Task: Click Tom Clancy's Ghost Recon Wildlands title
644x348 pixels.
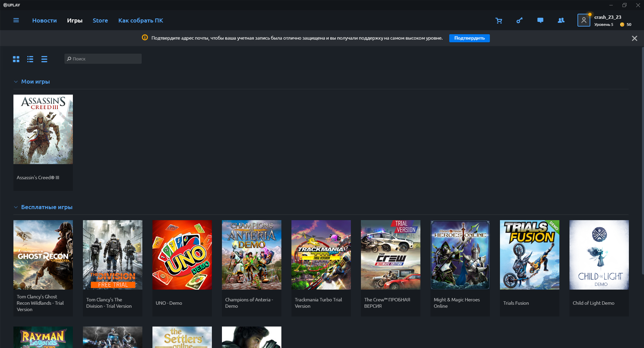Action: (40, 303)
